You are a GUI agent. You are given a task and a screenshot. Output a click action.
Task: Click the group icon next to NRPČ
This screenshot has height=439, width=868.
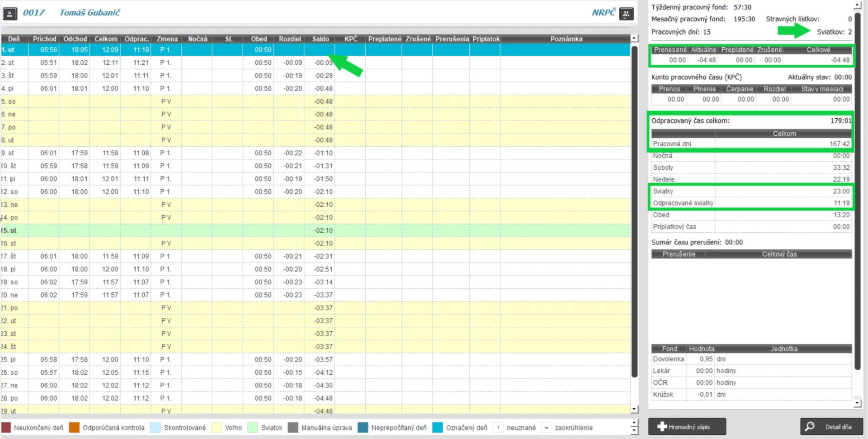click(x=626, y=13)
